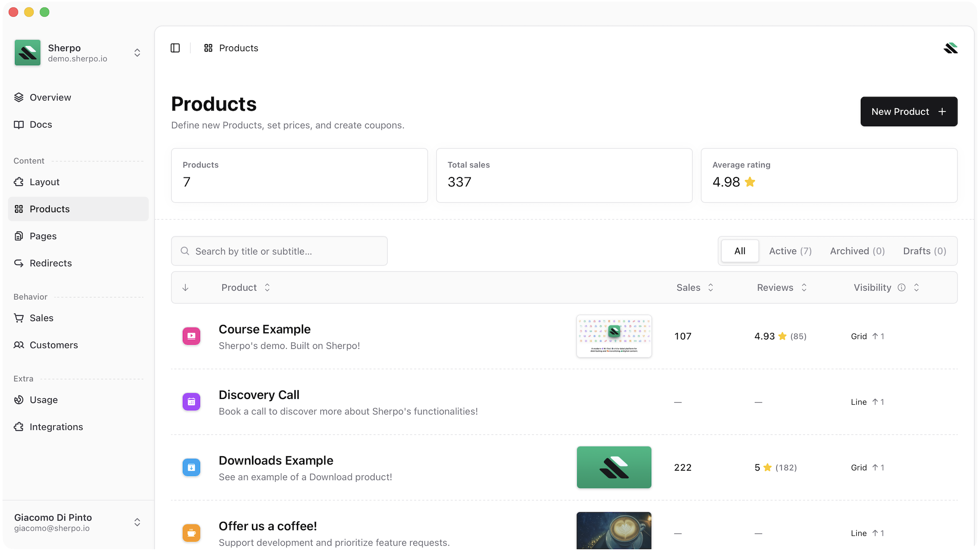Click the down-arrow sort icon in the table header

(x=186, y=288)
